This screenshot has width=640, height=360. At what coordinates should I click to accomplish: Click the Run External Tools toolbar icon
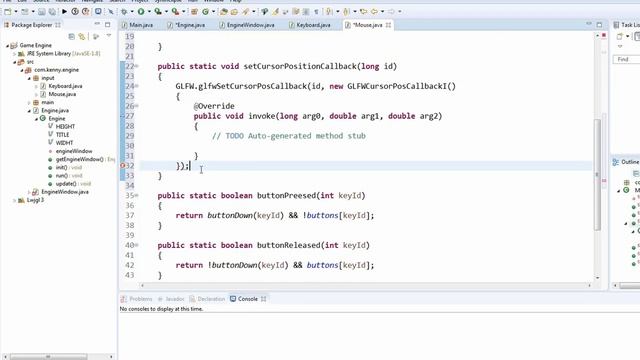click(x=175, y=11)
